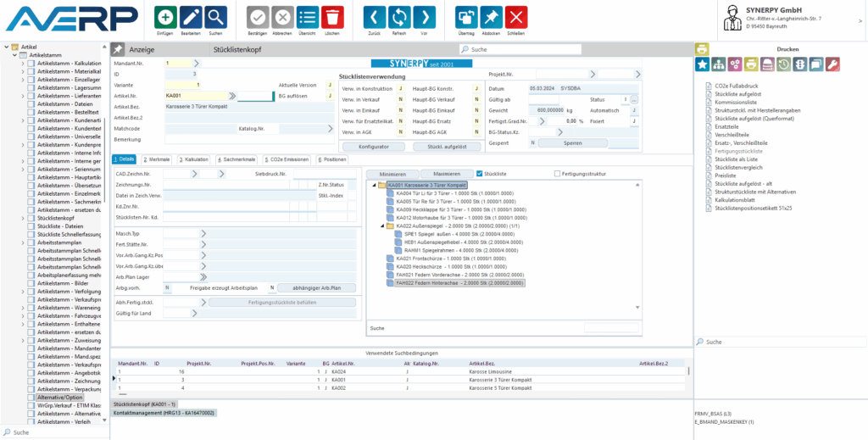Open the Übersicht list icon
Screen dimensions: 868x440
click(x=308, y=16)
